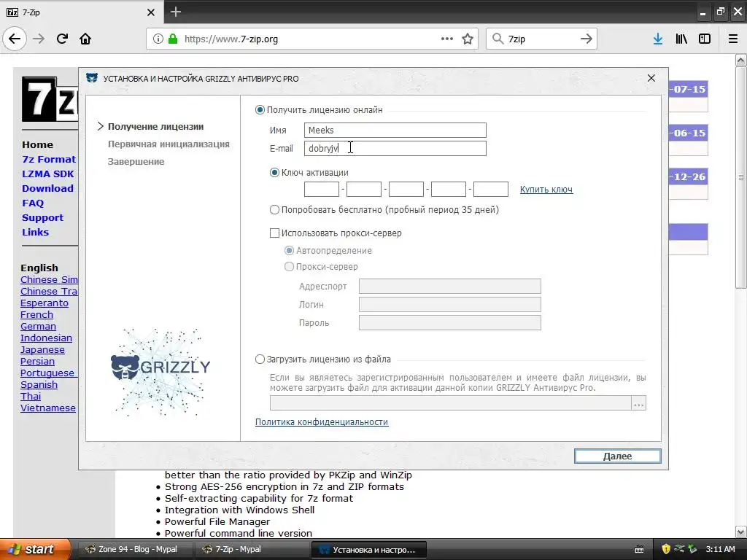This screenshot has height=560, width=747.
Task: Click the Далее button
Action: (x=617, y=456)
